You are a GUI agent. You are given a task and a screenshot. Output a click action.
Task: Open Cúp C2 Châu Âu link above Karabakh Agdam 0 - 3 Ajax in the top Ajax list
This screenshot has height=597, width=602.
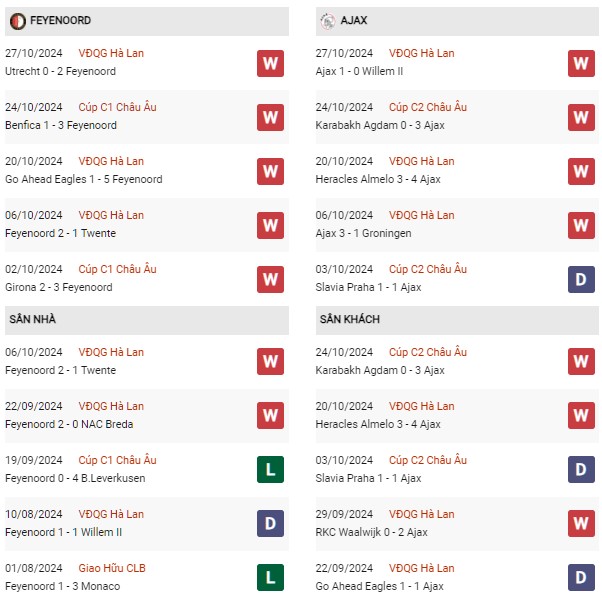click(x=428, y=107)
